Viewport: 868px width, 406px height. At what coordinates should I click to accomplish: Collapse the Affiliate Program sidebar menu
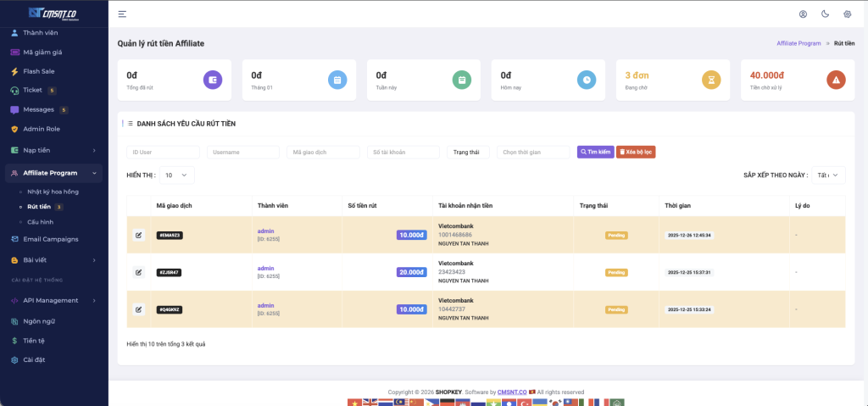coord(54,173)
